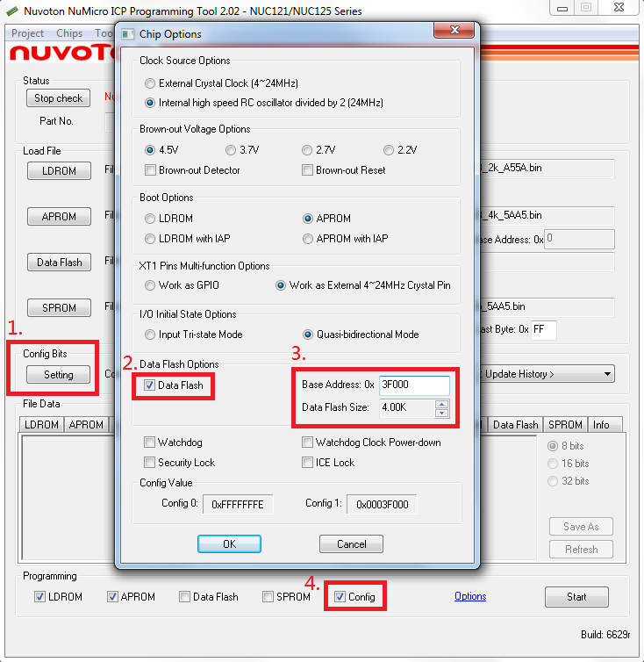Choose 4.5V brown-out voltage

[x=150, y=150]
